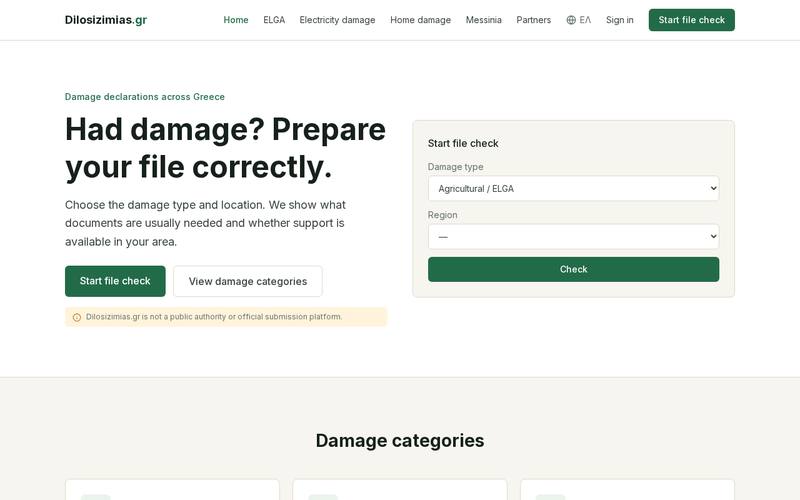Click the green Check button
The width and height of the screenshot is (800, 500).
point(573,269)
